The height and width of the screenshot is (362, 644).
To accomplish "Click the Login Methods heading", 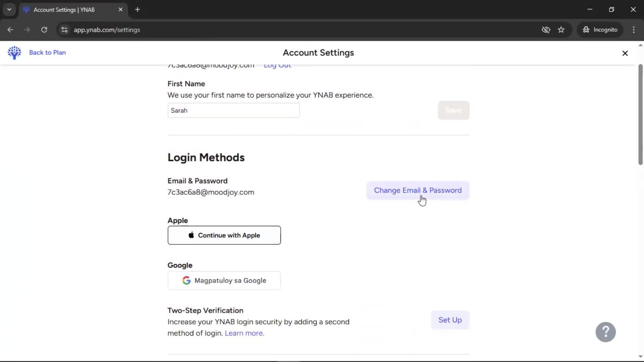I will coord(206,158).
